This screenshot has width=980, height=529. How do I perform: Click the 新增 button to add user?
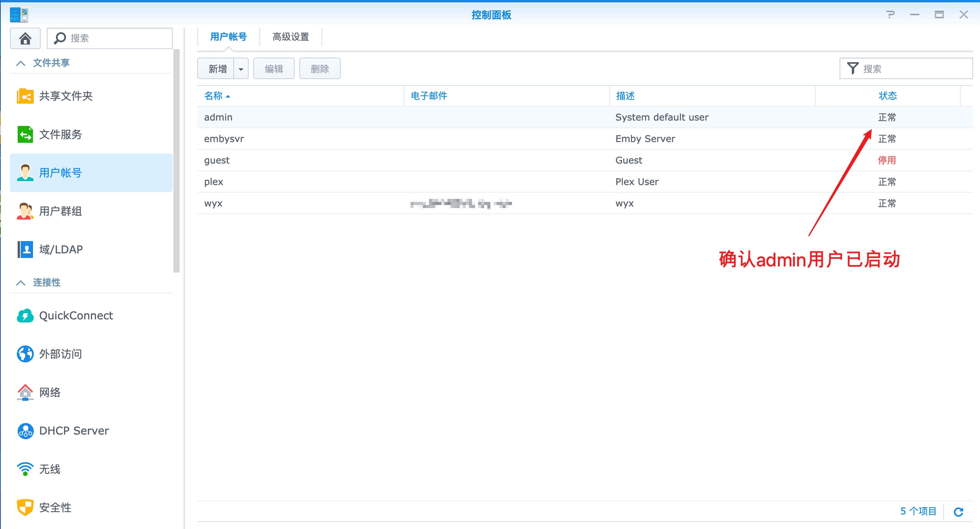(x=217, y=68)
